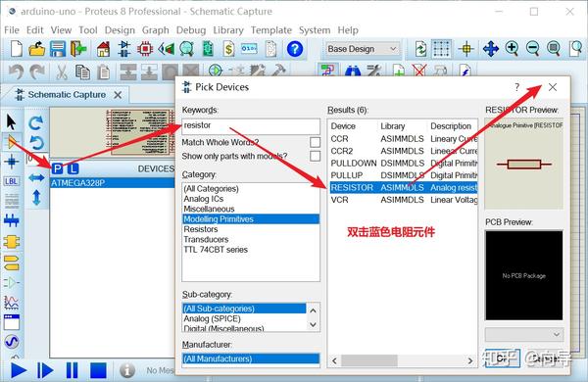Click the L library button

tap(73, 168)
